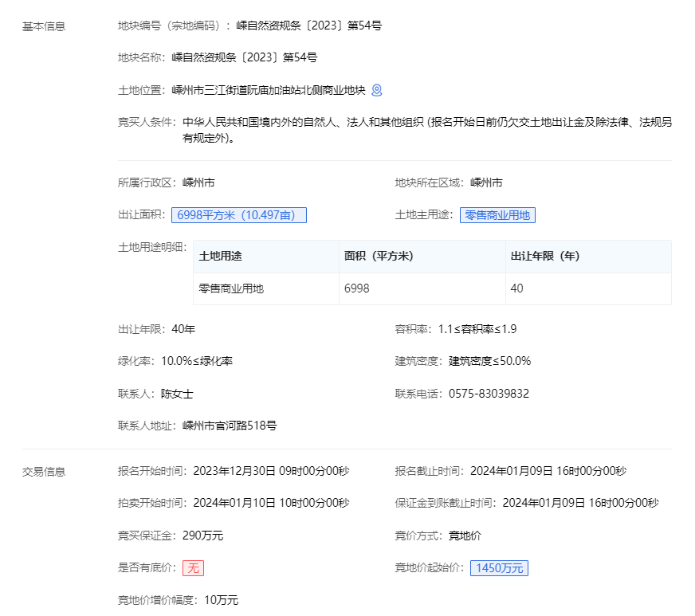Image resolution: width=695 pixels, height=616 pixels.
Task: Click the 6998 area cell in the table
Action: tap(357, 288)
